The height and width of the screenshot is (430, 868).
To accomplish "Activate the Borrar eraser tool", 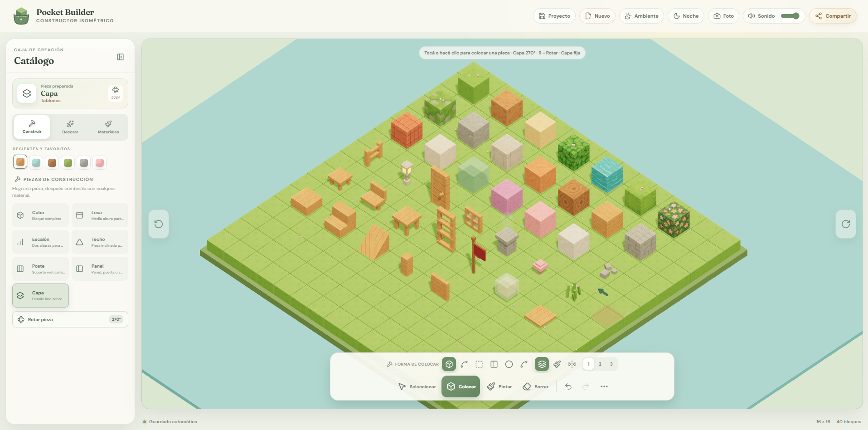I will click(536, 386).
